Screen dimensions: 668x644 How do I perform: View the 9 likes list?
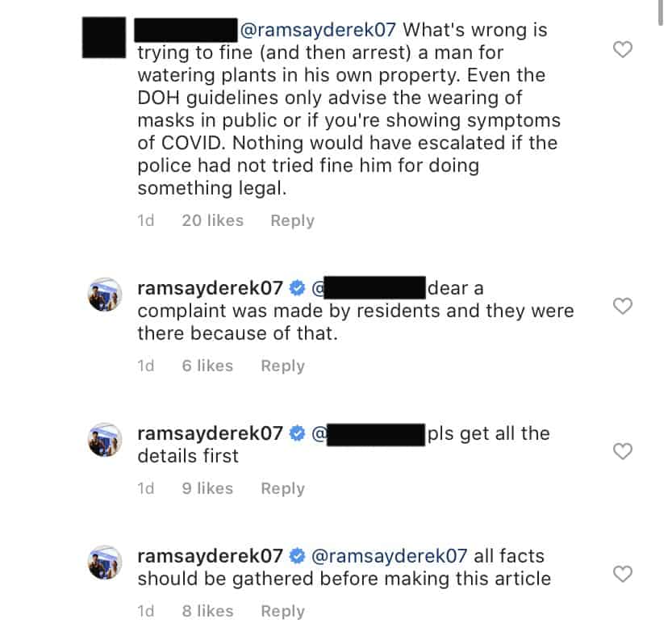[207, 488]
